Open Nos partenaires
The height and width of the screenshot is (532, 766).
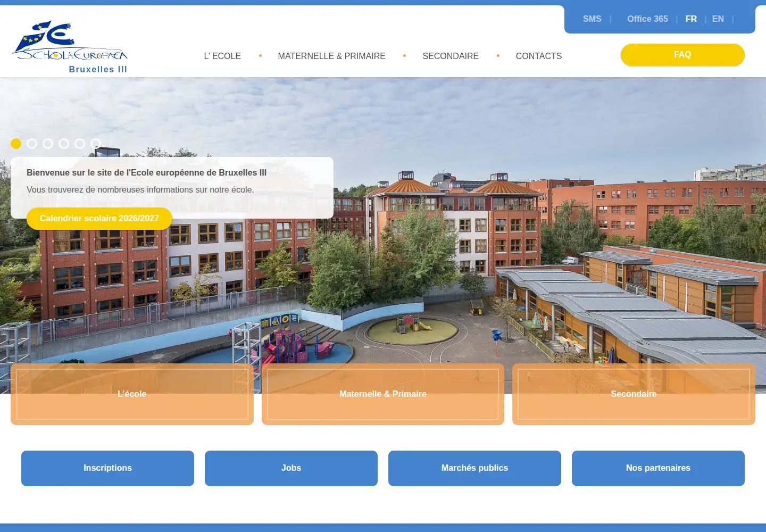658,468
